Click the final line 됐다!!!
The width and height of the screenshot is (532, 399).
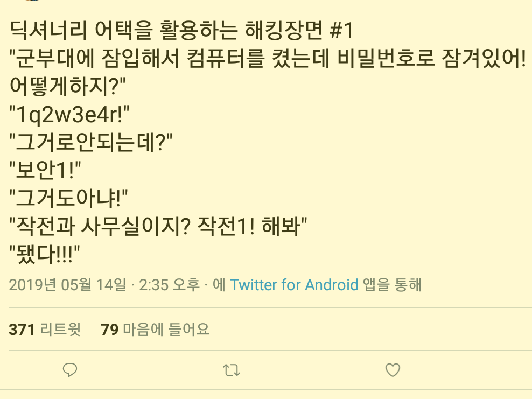pyautogui.click(x=45, y=253)
